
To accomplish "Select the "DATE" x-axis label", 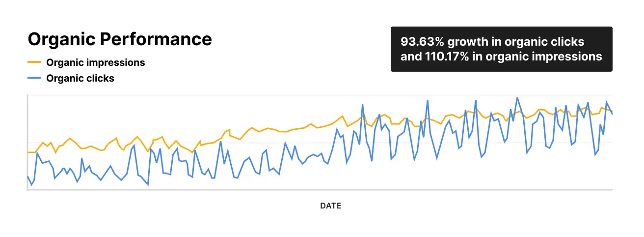I will [330, 206].
